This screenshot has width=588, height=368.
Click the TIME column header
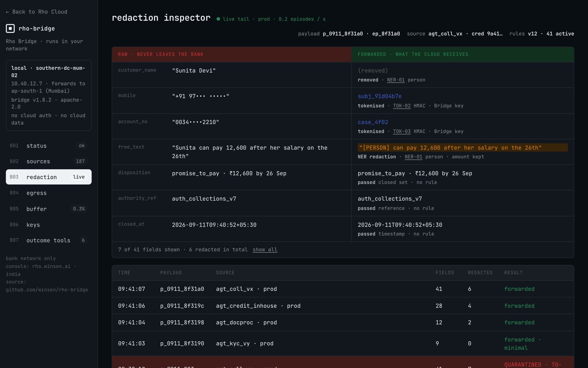(124, 273)
